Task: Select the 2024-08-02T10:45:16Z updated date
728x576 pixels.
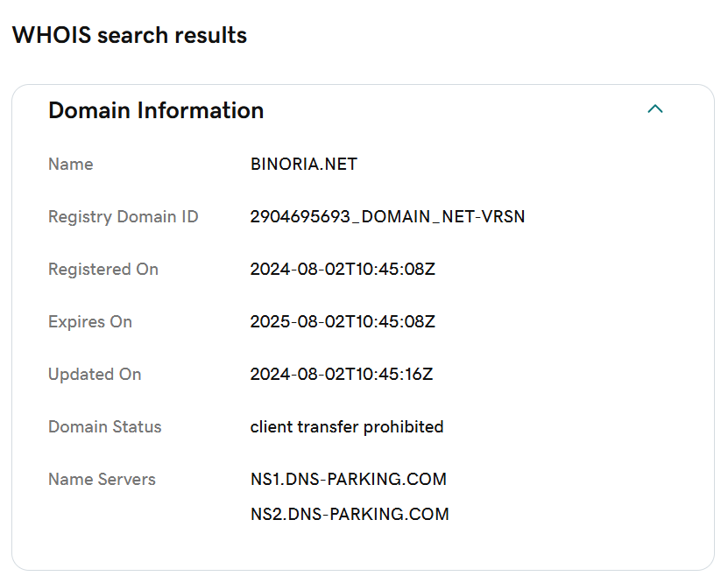Action: (x=342, y=375)
